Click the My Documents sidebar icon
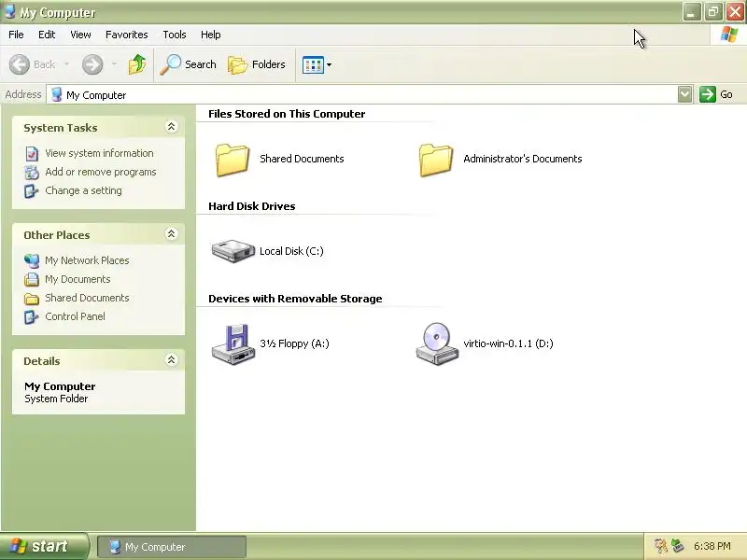747x560 pixels. (x=32, y=279)
